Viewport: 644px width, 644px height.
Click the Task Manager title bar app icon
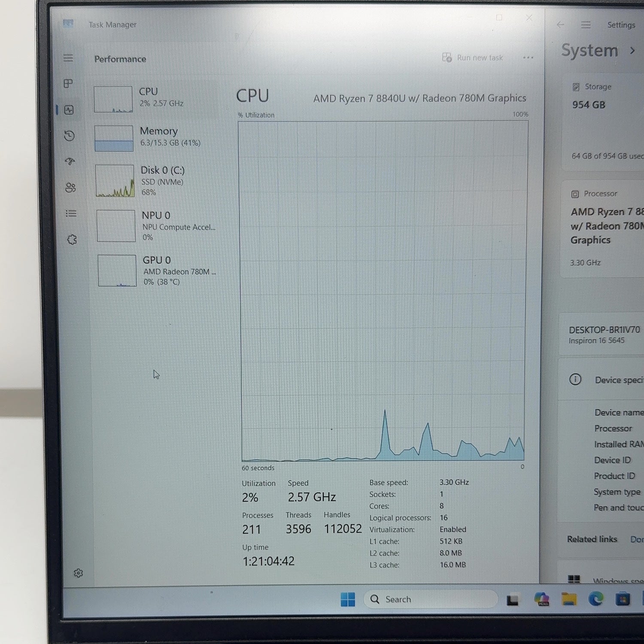(68, 24)
